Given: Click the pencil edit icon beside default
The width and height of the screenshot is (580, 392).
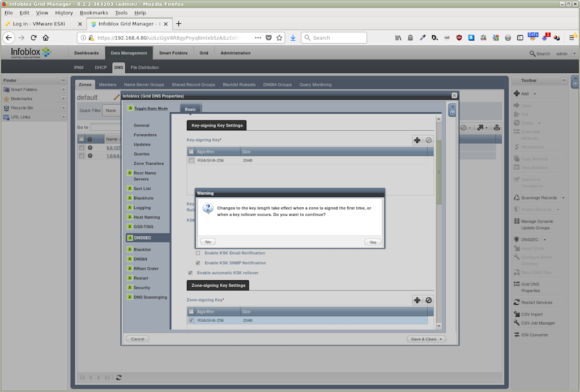Looking at the screenshot, I should tap(117, 97).
